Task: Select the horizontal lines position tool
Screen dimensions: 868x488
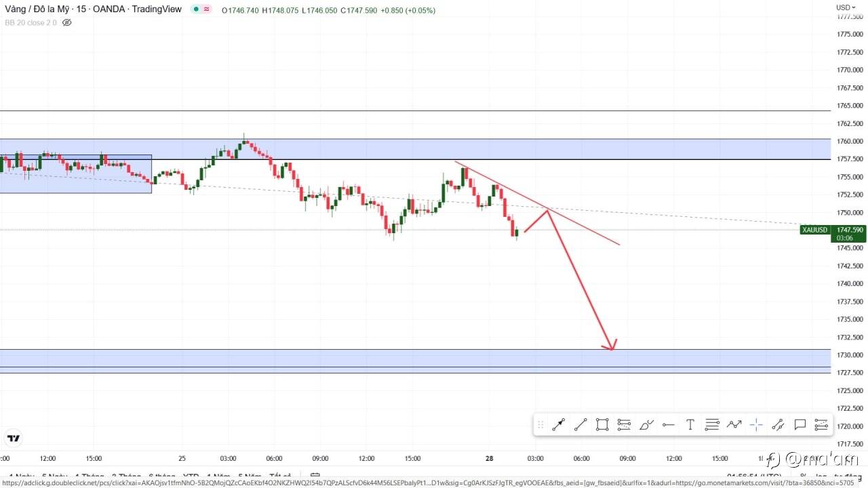Action: pyautogui.click(x=712, y=425)
